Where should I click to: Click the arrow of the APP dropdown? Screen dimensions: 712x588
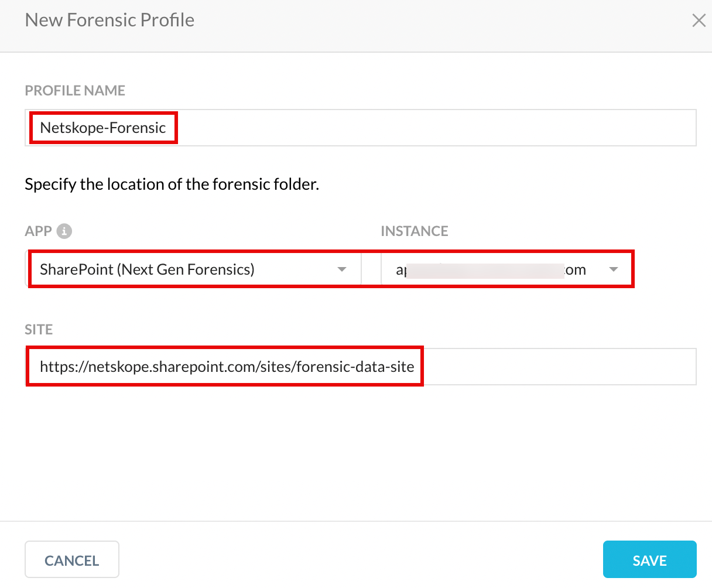[342, 269]
